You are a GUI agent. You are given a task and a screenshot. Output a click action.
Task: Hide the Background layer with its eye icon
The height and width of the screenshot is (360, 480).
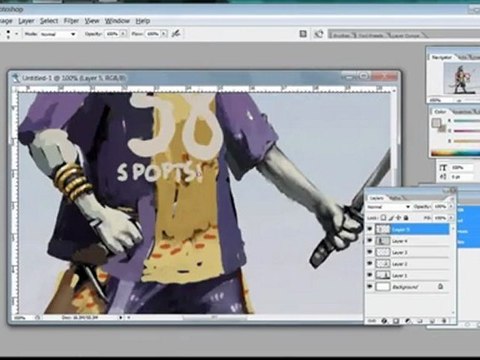pos(369,287)
